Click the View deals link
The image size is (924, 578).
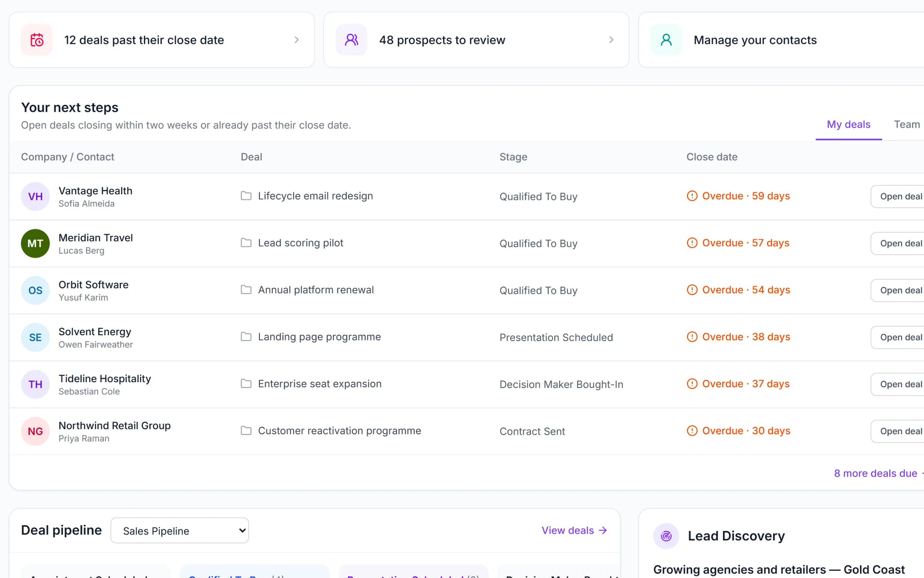click(574, 531)
